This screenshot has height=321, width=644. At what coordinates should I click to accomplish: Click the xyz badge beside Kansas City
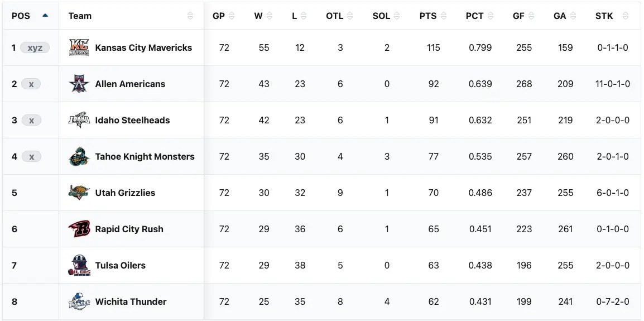tap(35, 48)
